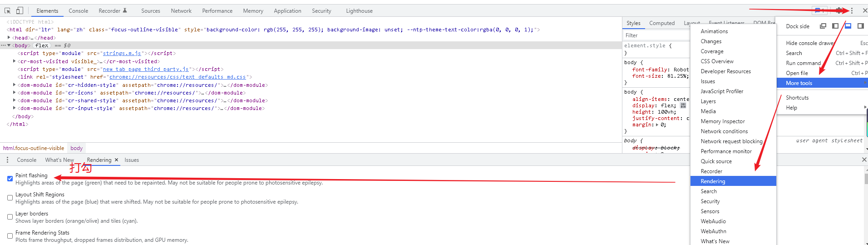
Task: Open the three-dot customize DevTools menu
Action: coord(852,10)
